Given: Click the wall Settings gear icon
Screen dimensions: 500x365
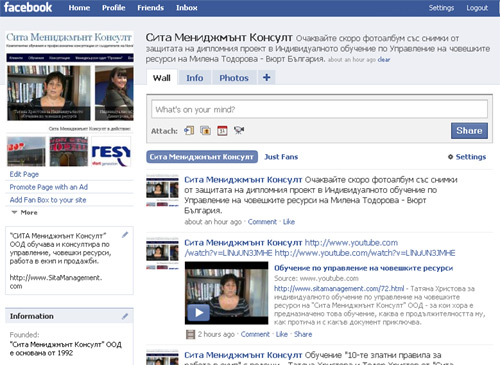Looking at the screenshot, I should pyautogui.click(x=450, y=157).
